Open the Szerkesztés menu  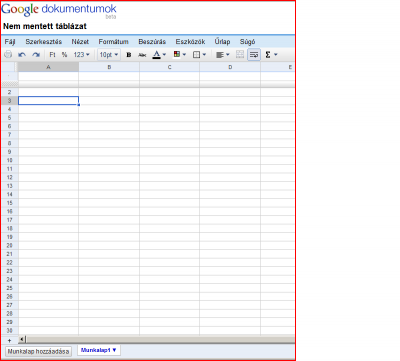[44, 42]
